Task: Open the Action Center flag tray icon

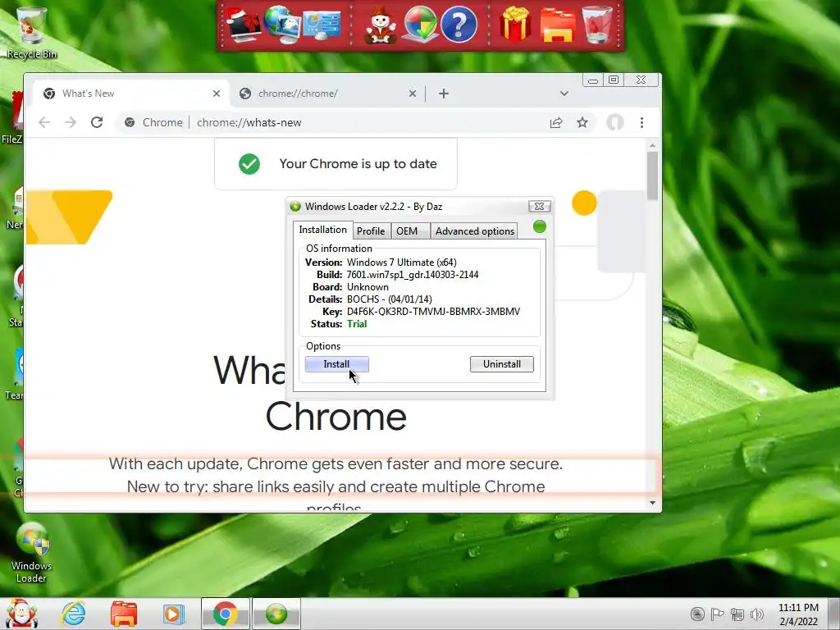Action: point(717,614)
